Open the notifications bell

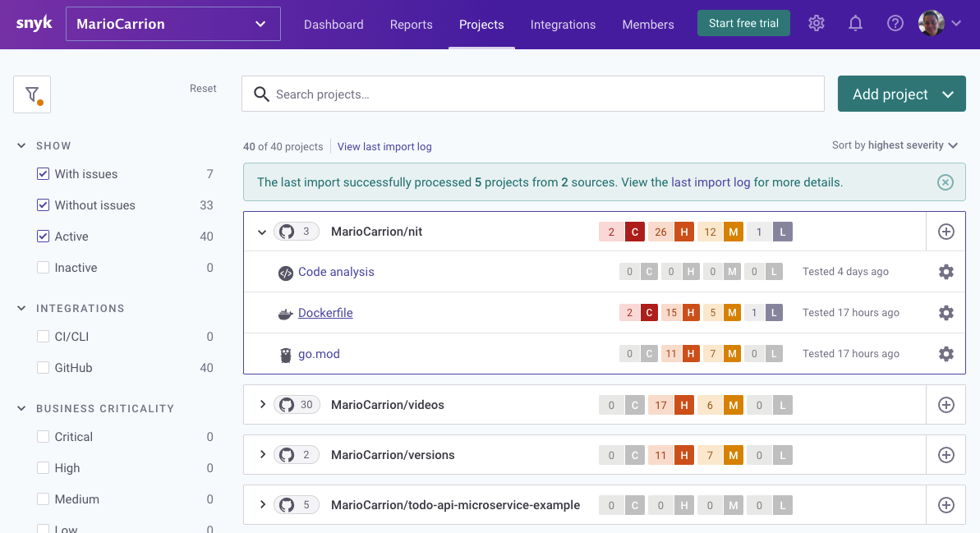point(856,24)
